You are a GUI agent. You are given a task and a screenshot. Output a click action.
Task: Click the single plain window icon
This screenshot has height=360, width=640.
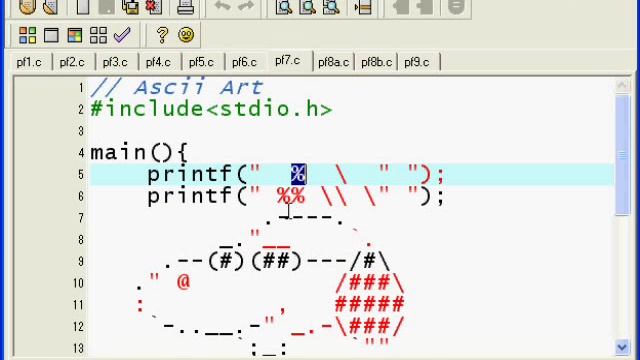click(x=51, y=36)
